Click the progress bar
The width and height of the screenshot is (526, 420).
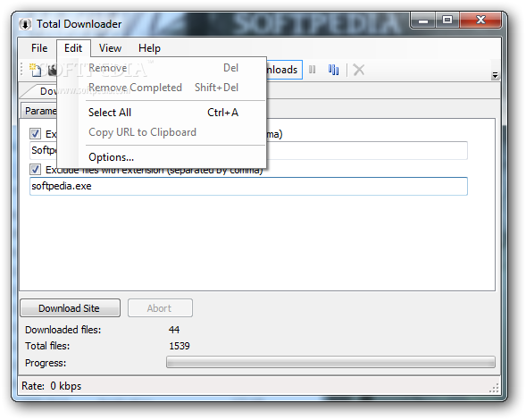point(330,362)
